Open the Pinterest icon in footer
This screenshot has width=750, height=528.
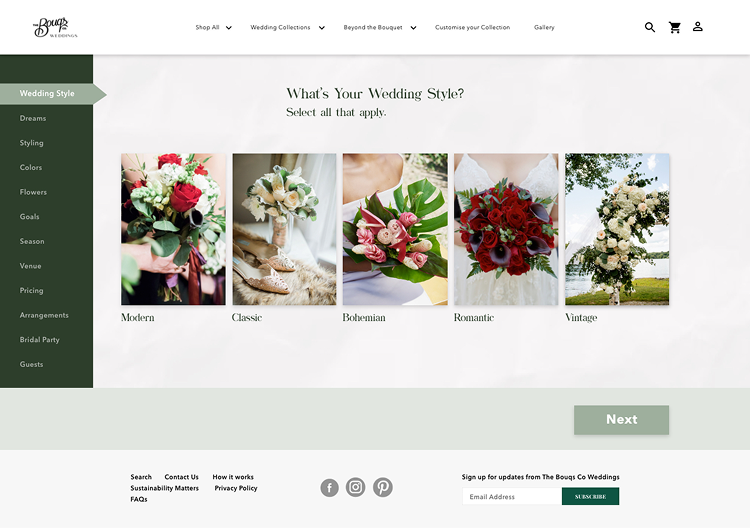coord(383,487)
